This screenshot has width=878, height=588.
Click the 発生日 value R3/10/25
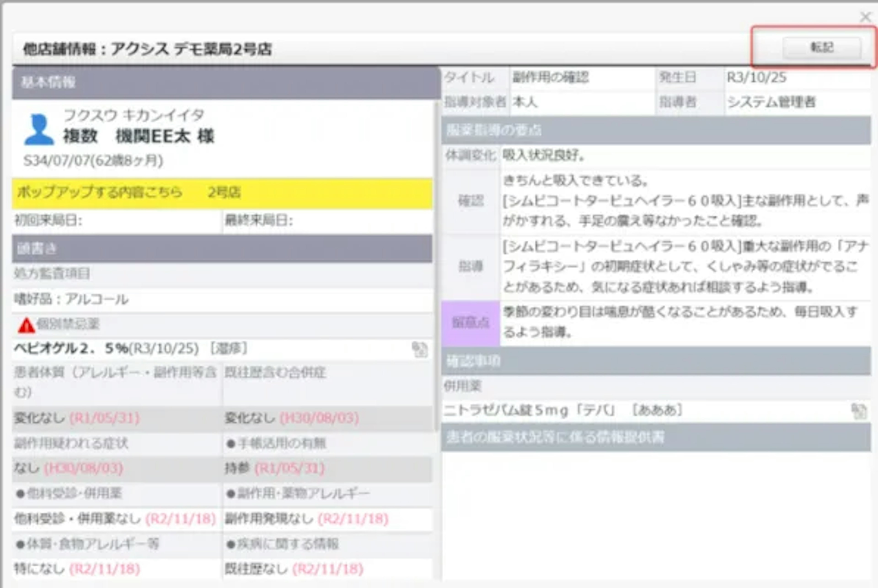point(756,78)
